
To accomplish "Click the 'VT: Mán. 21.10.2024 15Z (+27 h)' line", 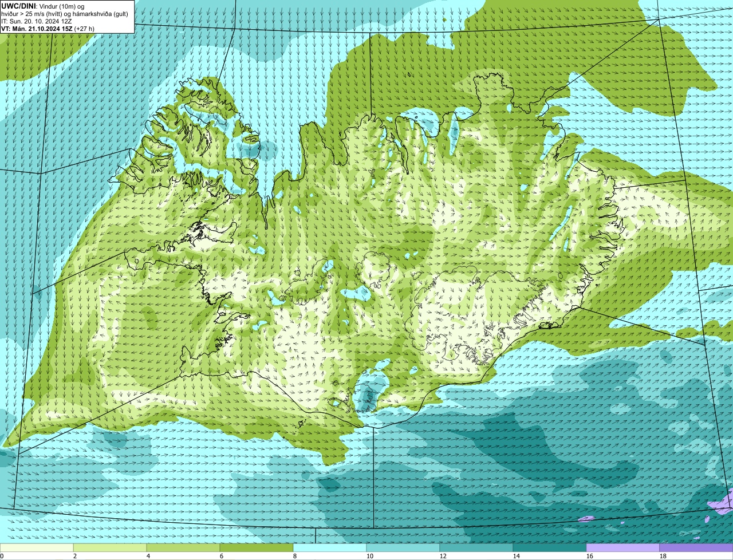I will 48,28.
